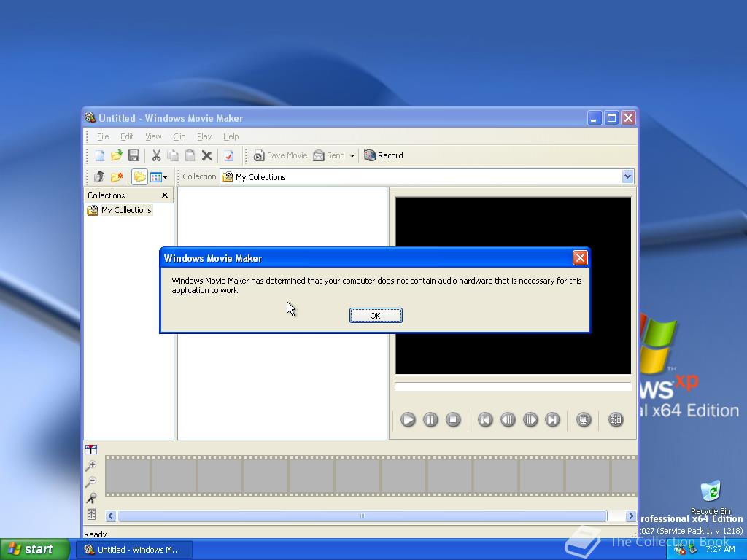747x560 pixels.
Task: Click the Pause button in the monitor
Action: point(430,419)
